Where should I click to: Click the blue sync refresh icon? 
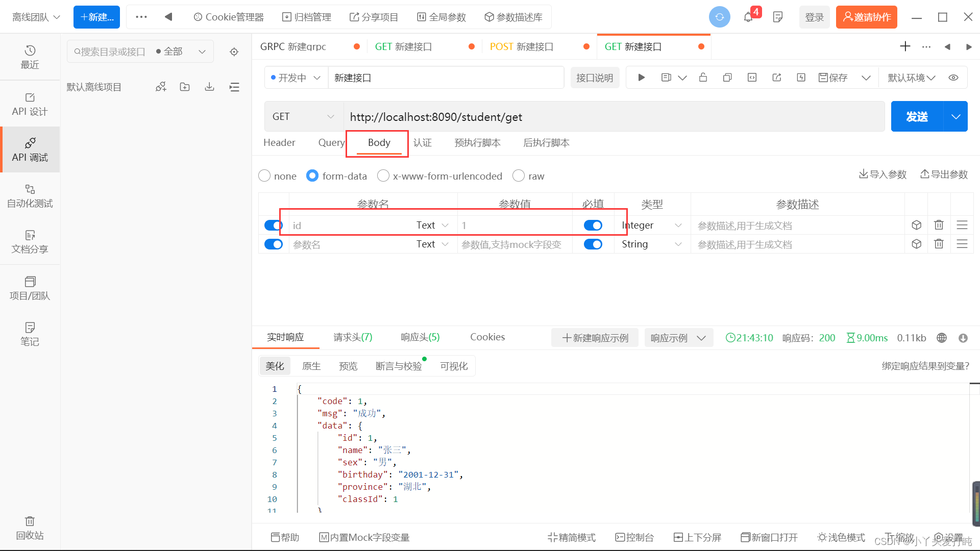click(x=720, y=17)
